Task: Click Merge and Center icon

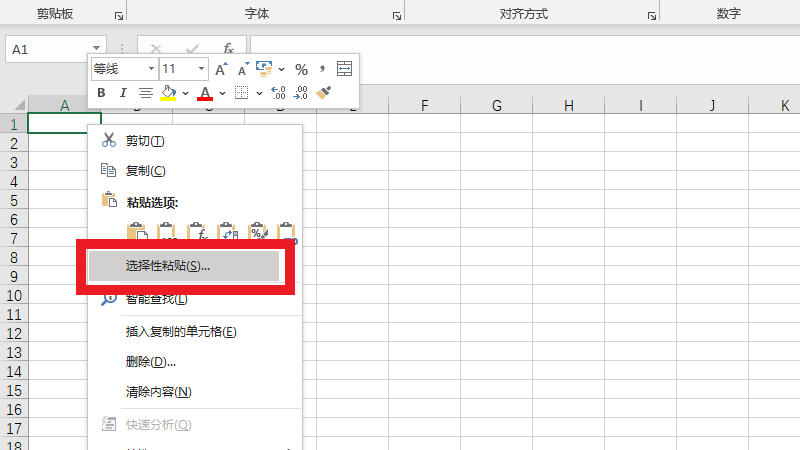Action: coord(344,69)
